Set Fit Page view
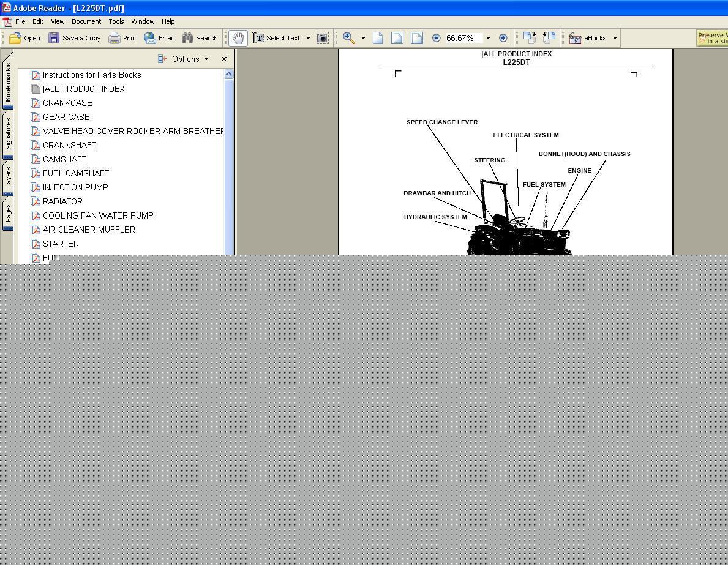 (397, 38)
